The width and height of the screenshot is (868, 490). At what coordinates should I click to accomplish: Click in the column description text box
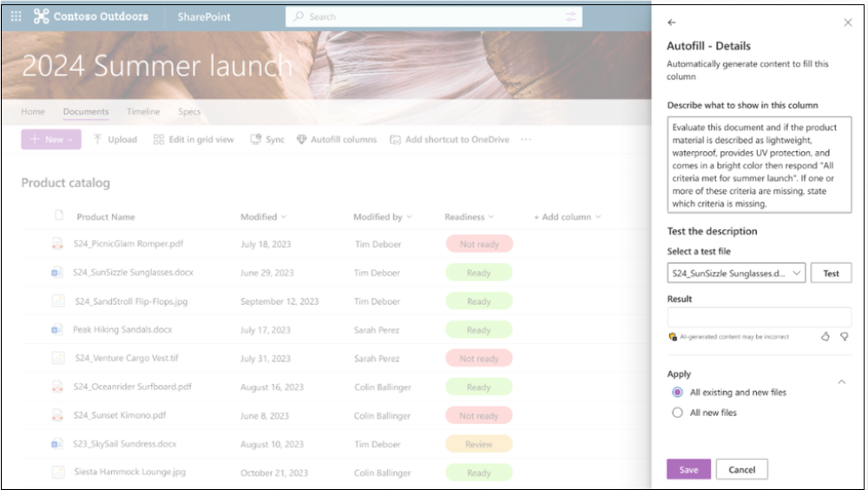[x=759, y=164]
